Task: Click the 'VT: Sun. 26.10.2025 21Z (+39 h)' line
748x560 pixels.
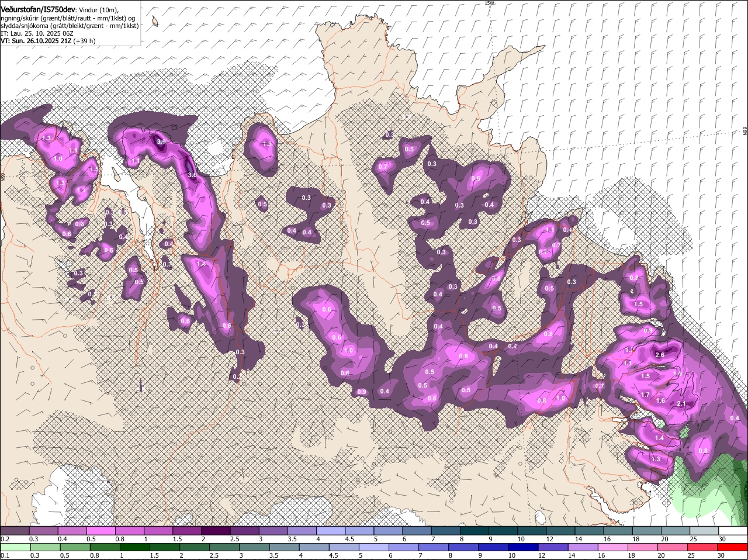Action: coord(48,41)
